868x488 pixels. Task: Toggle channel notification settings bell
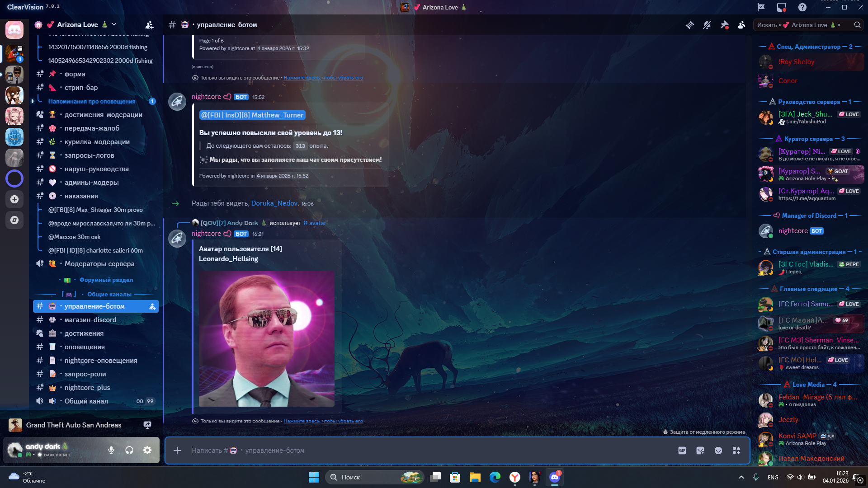pyautogui.click(x=707, y=25)
